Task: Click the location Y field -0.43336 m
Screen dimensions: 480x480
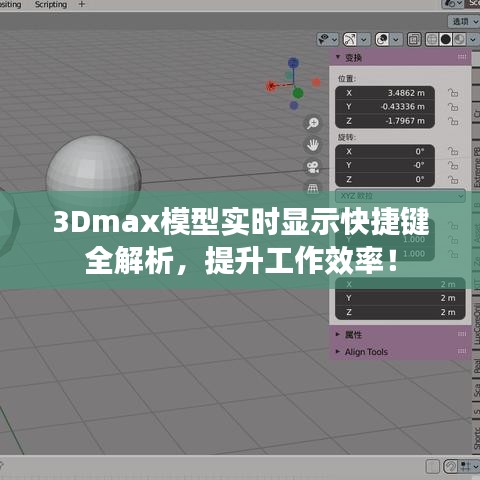Action: (385, 107)
